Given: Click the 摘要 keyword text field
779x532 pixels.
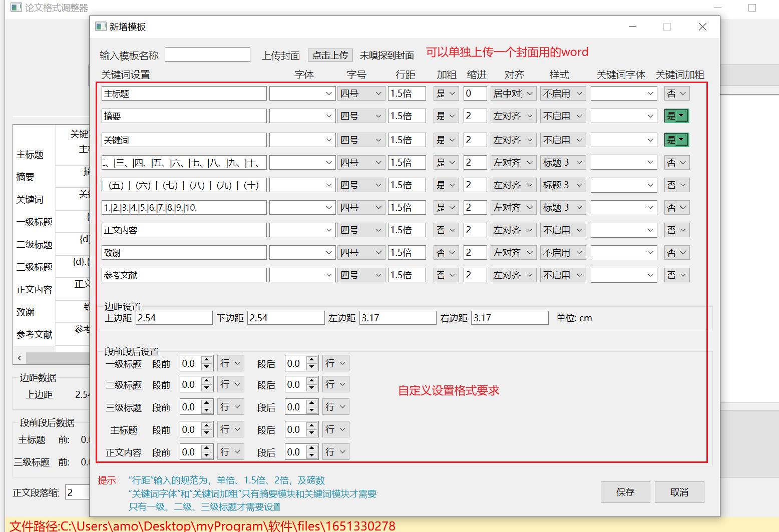Looking at the screenshot, I should (184, 116).
